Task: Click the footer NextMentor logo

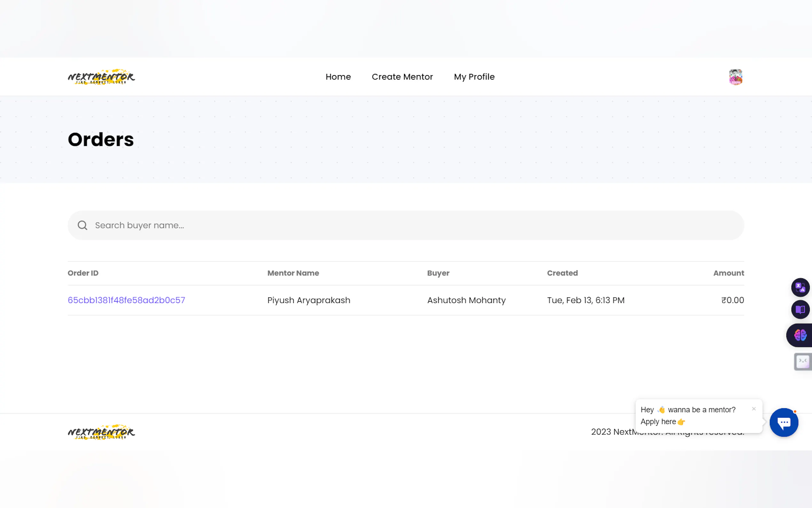Action: 101,432
